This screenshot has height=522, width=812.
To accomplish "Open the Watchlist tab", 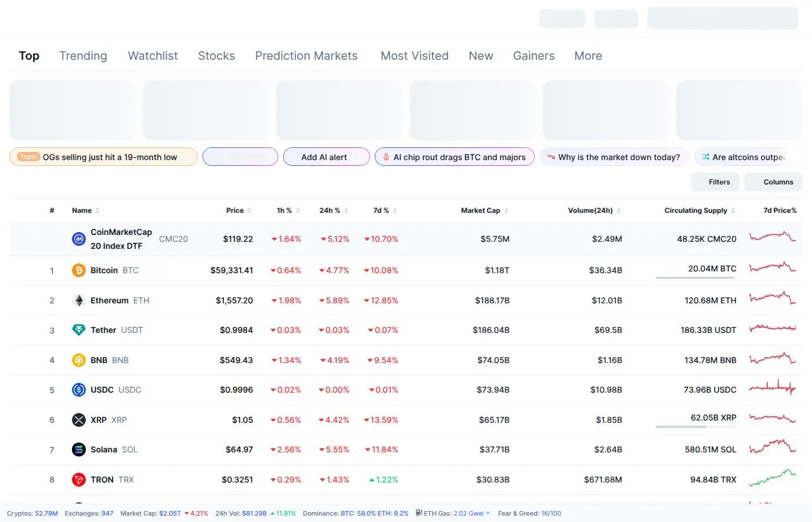I will click(153, 56).
